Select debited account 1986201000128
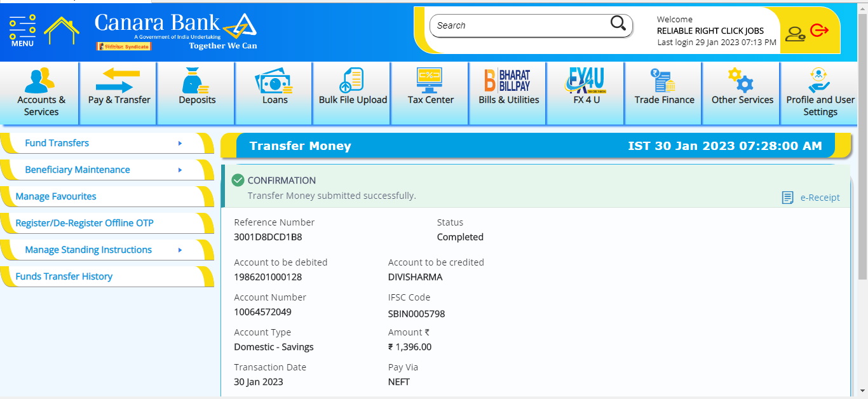The width and height of the screenshot is (868, 399). point(268,277)
